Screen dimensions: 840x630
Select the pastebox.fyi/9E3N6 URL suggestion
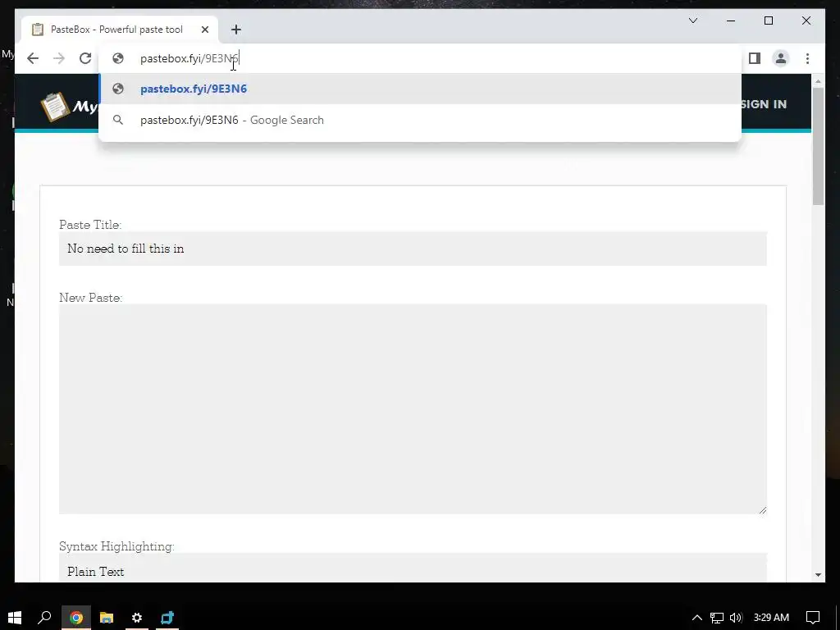tap(420, 89)
